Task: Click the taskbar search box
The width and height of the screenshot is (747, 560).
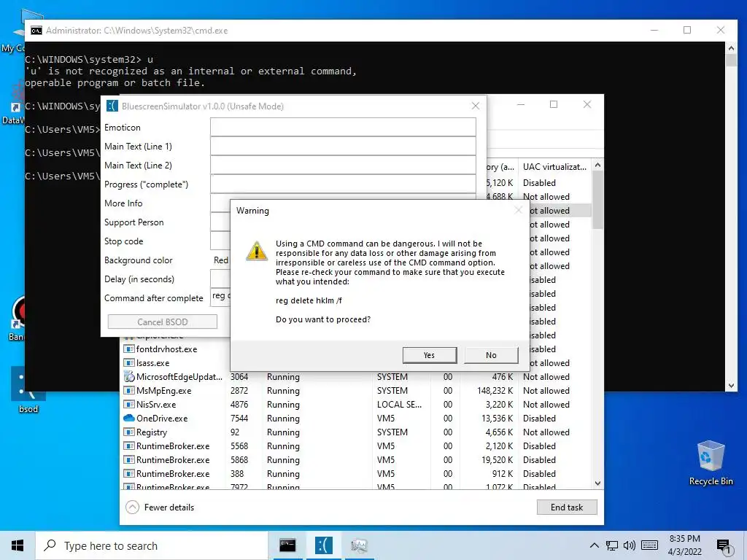Action: 152,545
